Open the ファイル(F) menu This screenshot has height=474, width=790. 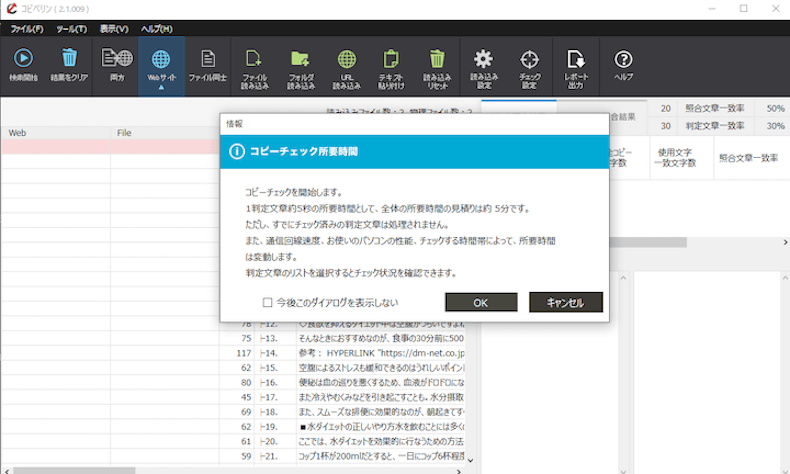coord(27,29)
